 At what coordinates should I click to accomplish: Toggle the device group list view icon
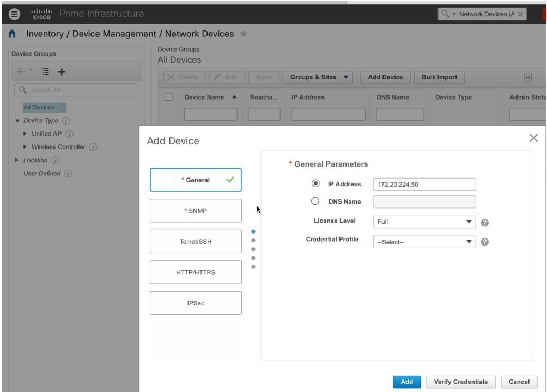[x=45, y=71]
